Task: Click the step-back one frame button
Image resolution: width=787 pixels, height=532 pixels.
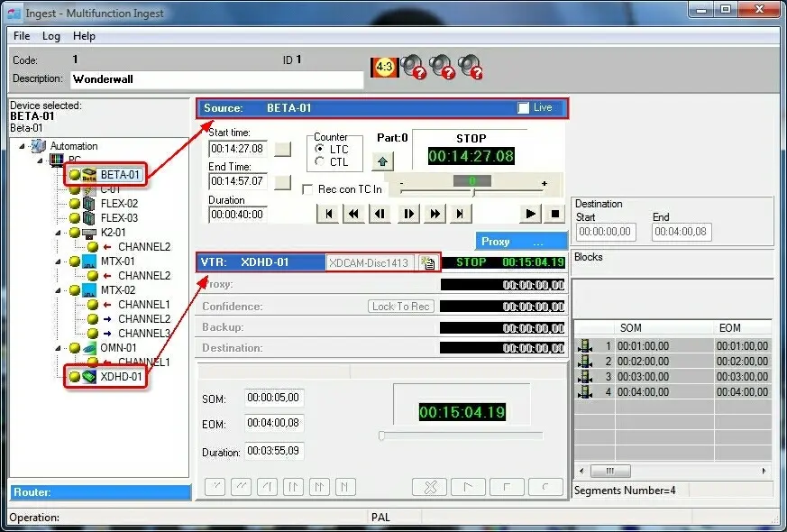Action: (381, 214)
